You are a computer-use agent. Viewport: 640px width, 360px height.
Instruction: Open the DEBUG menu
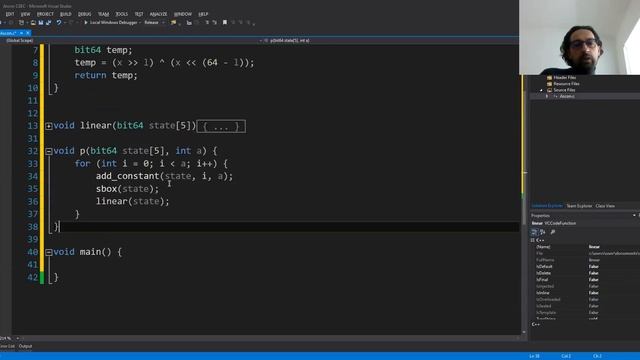coord(84,14)
